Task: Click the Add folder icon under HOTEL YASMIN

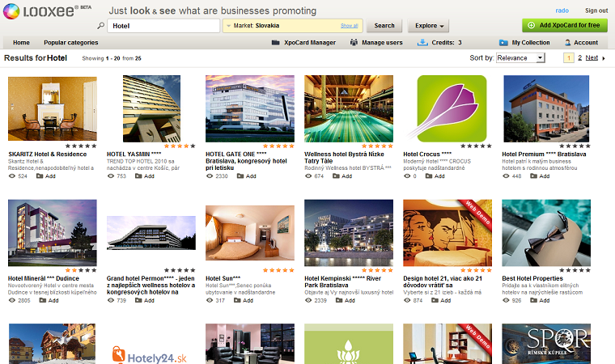Action: pos(138,176)
